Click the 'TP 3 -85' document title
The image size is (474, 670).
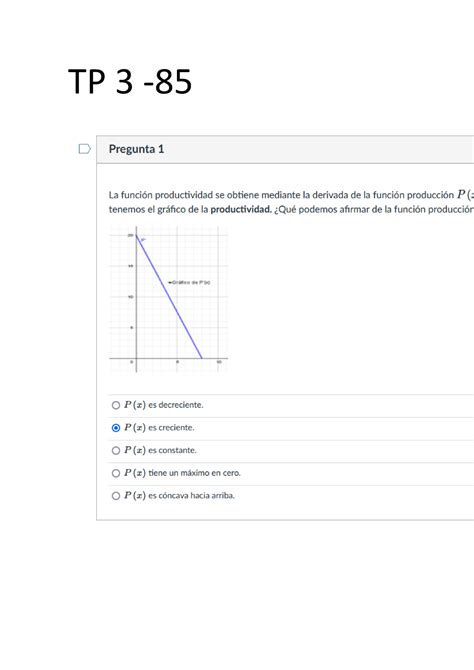(130, 81)
